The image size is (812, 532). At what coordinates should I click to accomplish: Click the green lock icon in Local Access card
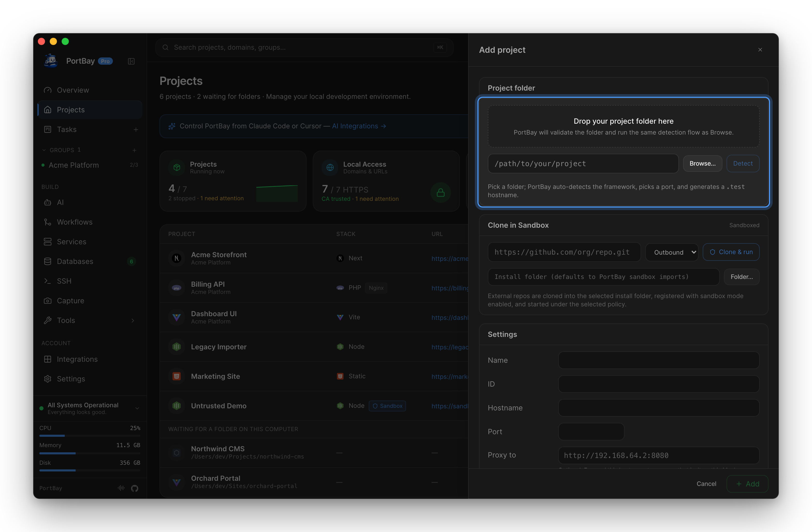440,193
